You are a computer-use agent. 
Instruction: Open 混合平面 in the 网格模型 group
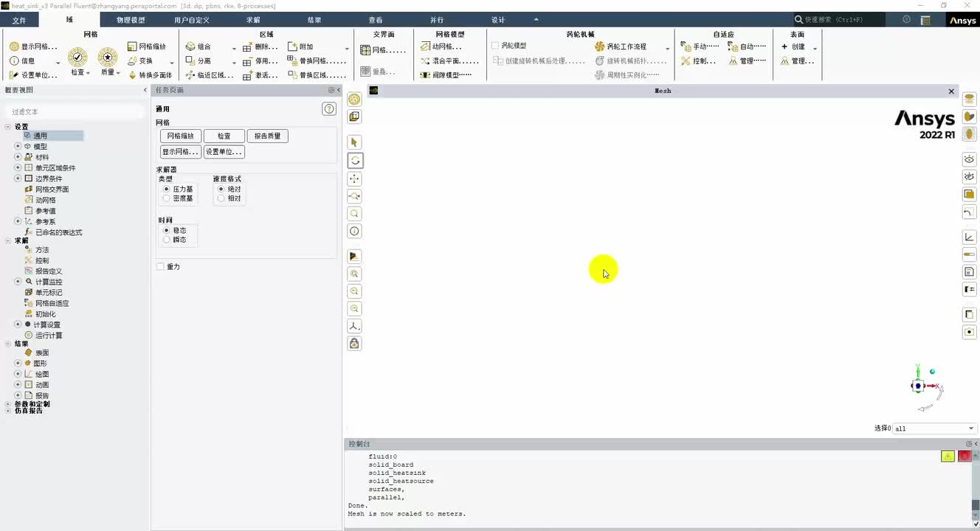click(x=450, y=60)
